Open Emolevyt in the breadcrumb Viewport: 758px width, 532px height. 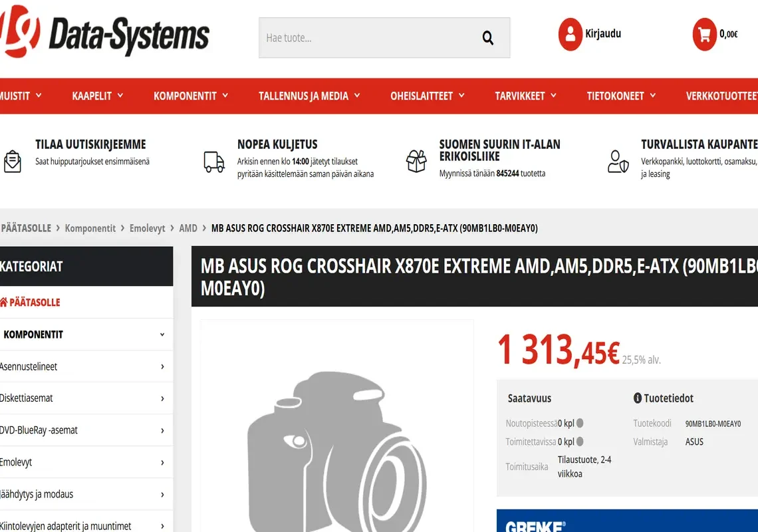pos(148,228)
